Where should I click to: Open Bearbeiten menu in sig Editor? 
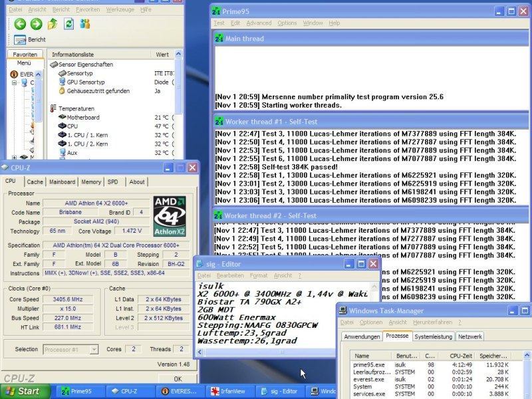click(x=230, y=275)
